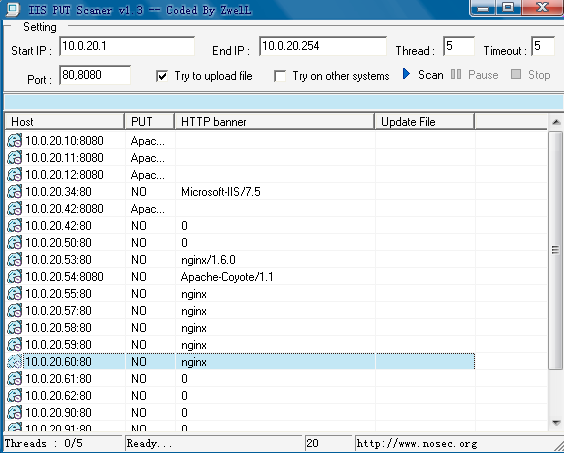
Task: Click scrollbar down arrow in results list
Action: tap(556, 423)
